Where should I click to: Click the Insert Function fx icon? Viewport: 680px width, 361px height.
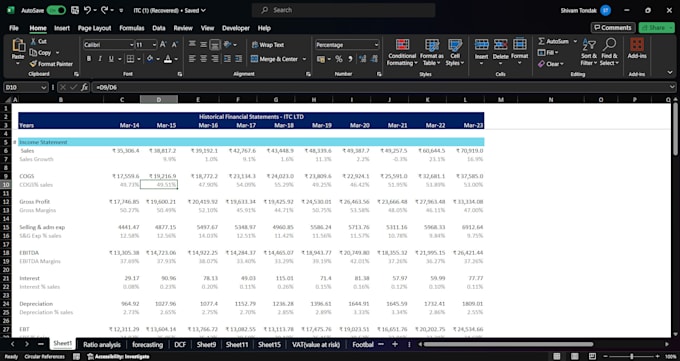click(x=85, y=87)
